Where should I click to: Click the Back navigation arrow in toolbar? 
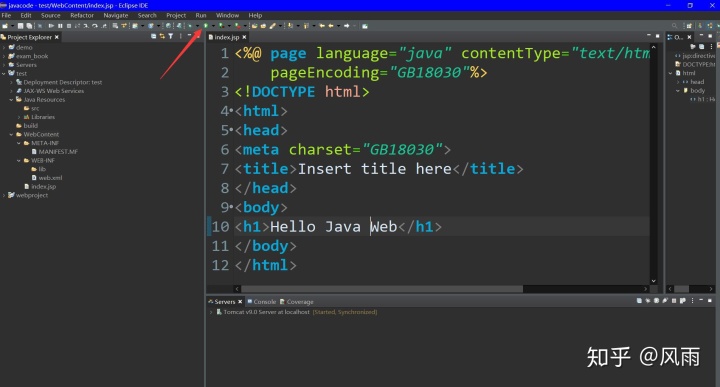[331, 26]
